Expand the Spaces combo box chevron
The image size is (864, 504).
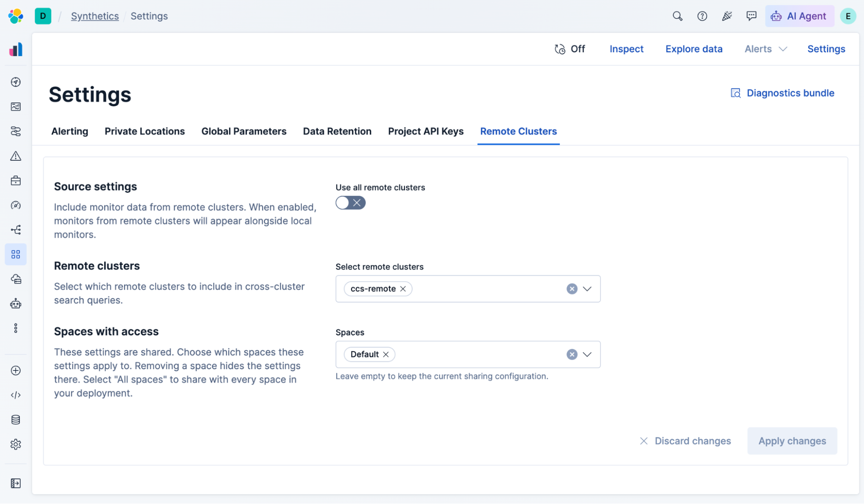pyautogui.click(x=587, y=354)
